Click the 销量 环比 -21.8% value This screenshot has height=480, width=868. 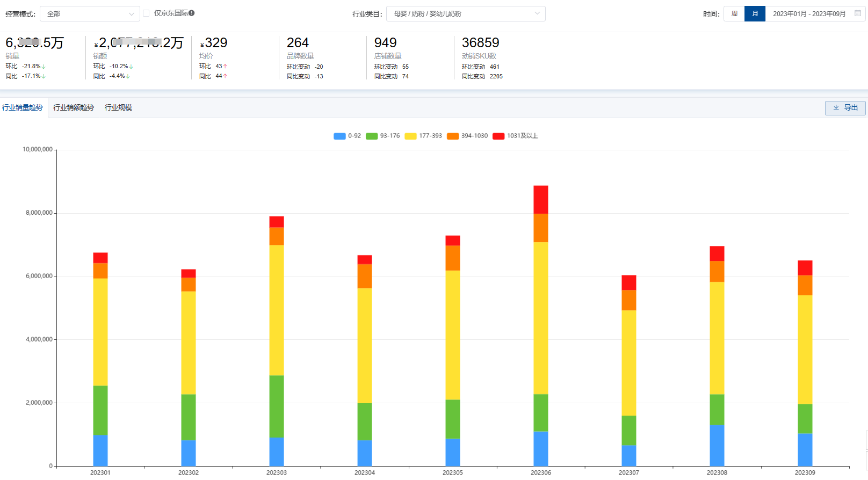click(x=31, y=67)
